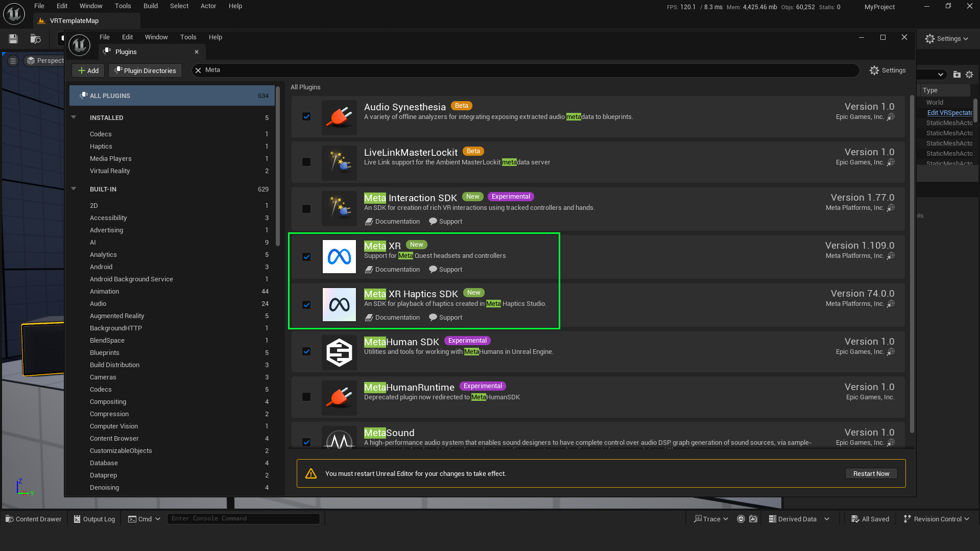Image resolution: width=980 pixels, height=551 pixels.
Task: Click the Audio Synesthesia plugin icon
Action: (x=339, y=117)
